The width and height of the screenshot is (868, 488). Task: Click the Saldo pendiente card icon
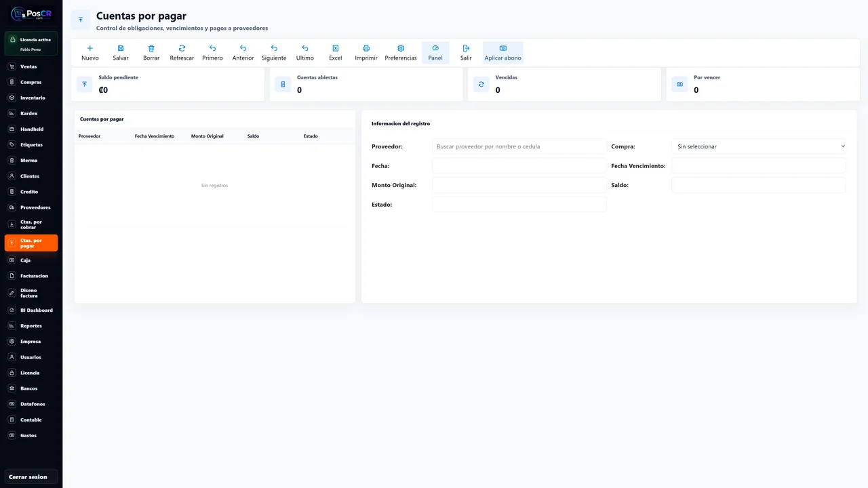[x=85, y=84]
